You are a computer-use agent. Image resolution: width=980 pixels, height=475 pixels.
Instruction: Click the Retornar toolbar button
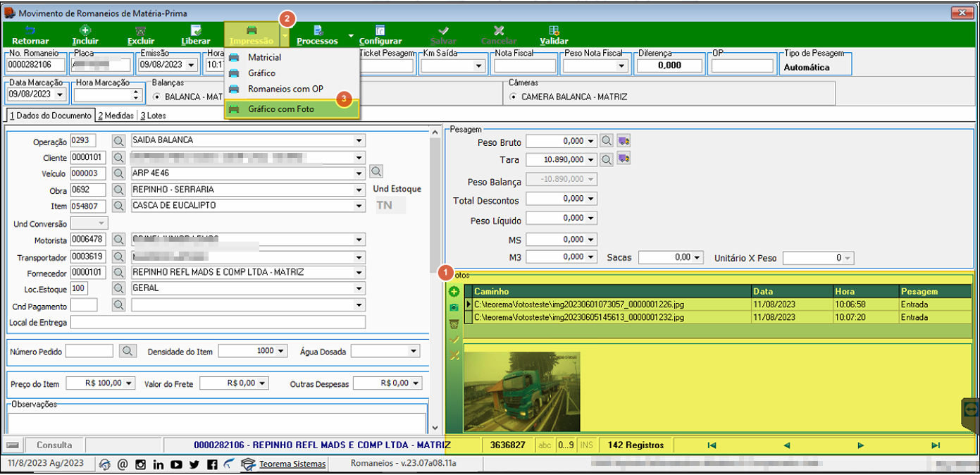coord(30,35)
